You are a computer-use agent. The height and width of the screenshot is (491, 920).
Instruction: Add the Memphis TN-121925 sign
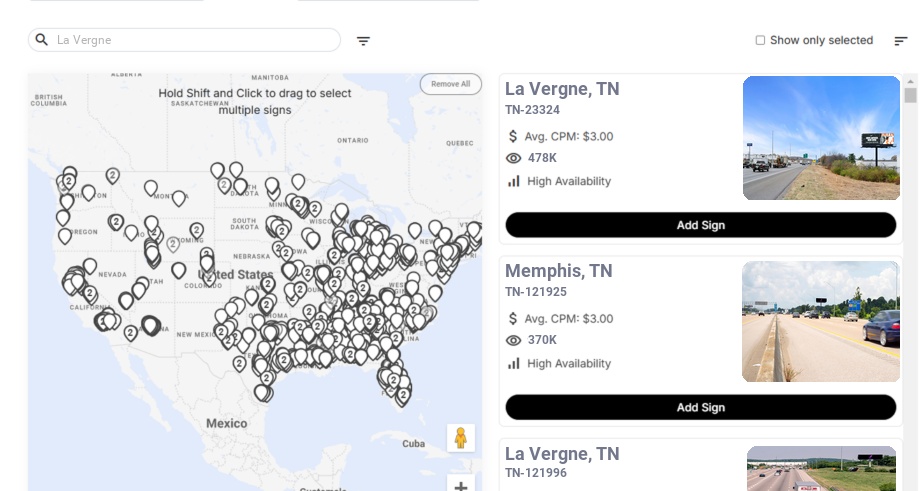pos(700,407)
